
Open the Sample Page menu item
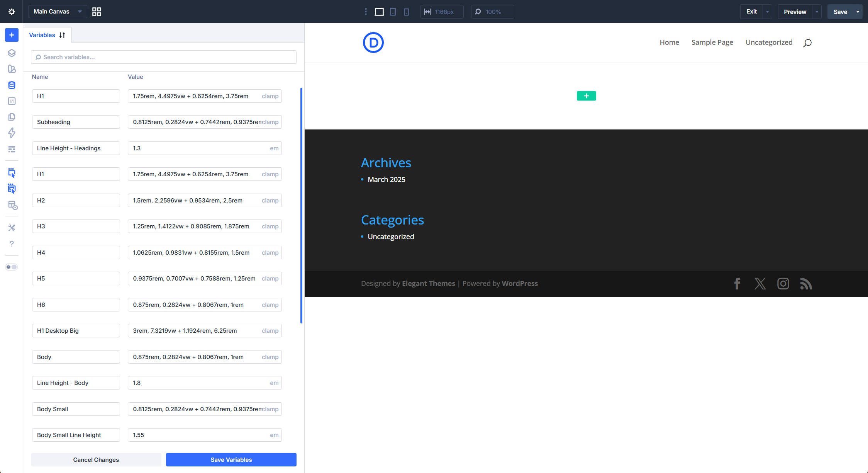pos(712,43)
